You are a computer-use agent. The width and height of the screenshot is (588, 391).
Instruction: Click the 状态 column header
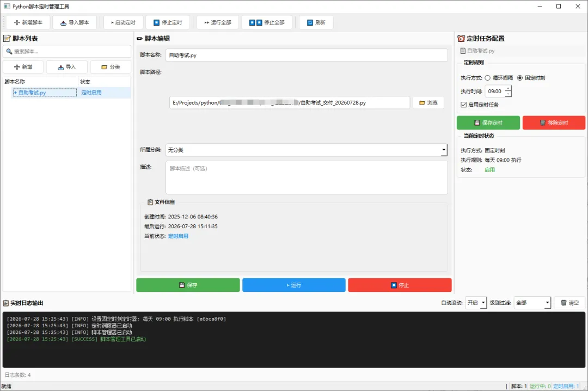click(x=104, y=82)
